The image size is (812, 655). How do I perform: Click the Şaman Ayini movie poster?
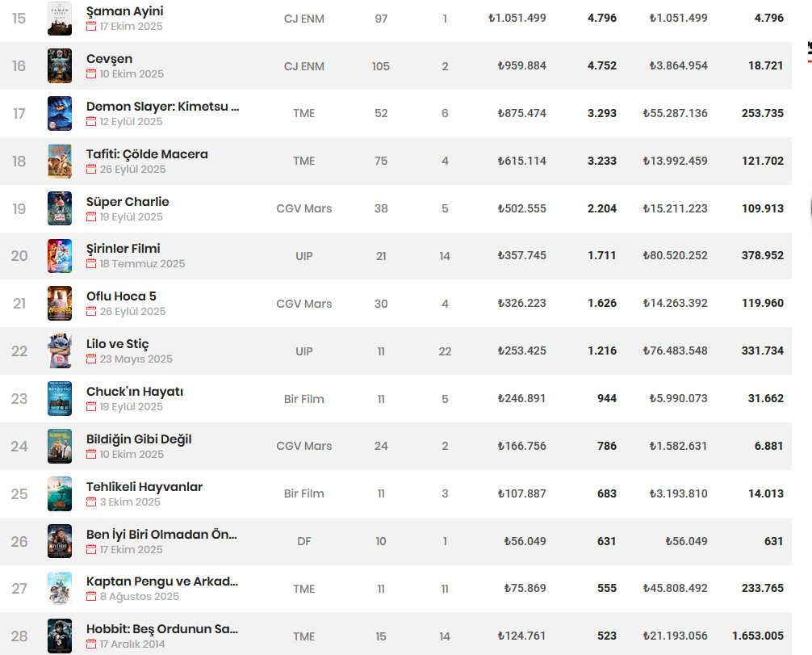pos(59,18)
